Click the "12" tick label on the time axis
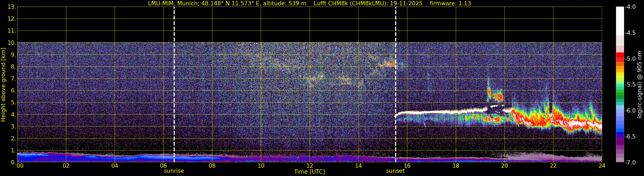644x176 pixels. pyautogui.click(x=310, y=166)
